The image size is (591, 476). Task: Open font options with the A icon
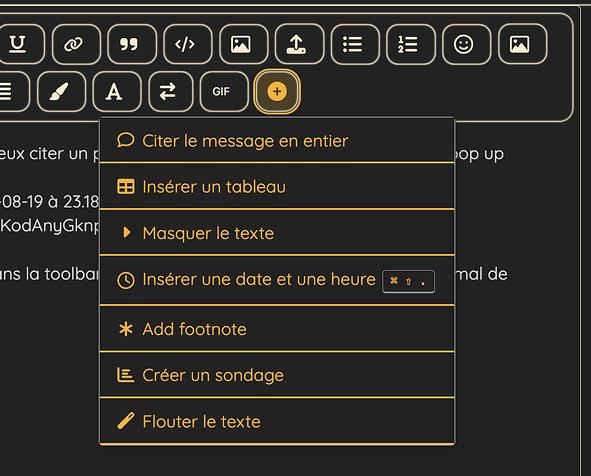(117, 92)
